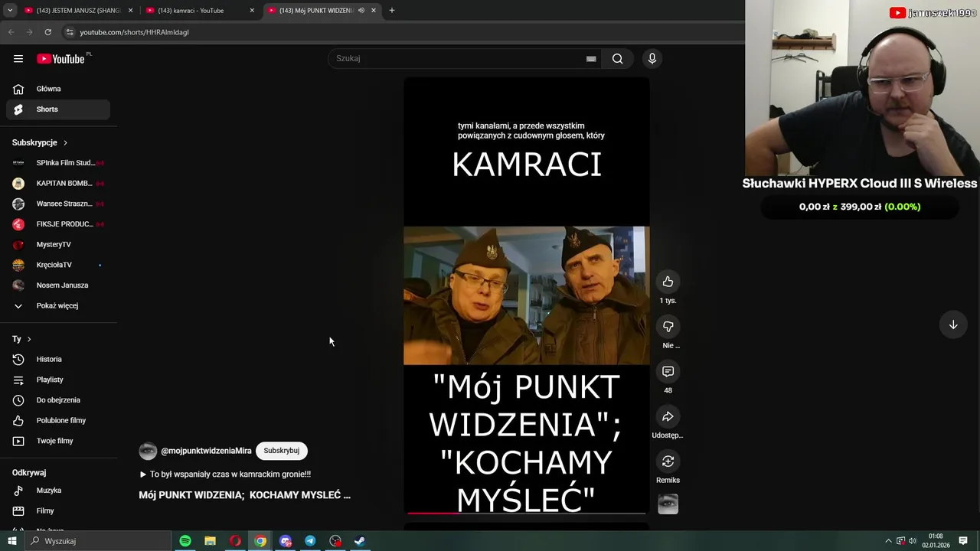Image resolution: width=980 pixels, height=551 pixels.
Task: Open Filmy under Odkrywaj
Action: 58,510
